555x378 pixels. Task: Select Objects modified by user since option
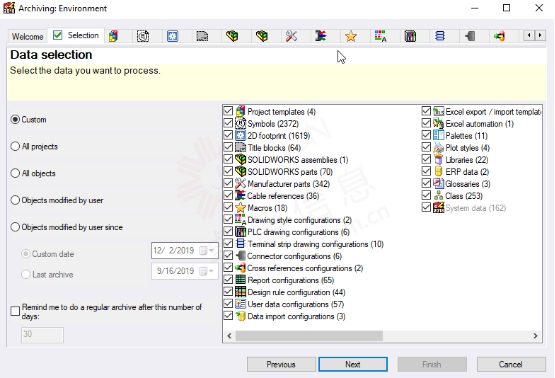15,227
